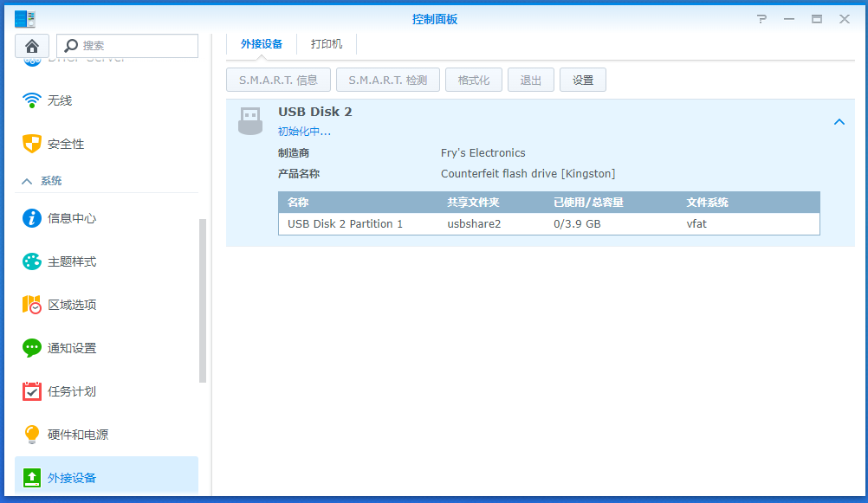
Task: Click the 文件系统 column header
Action: (x=708, y=203)
